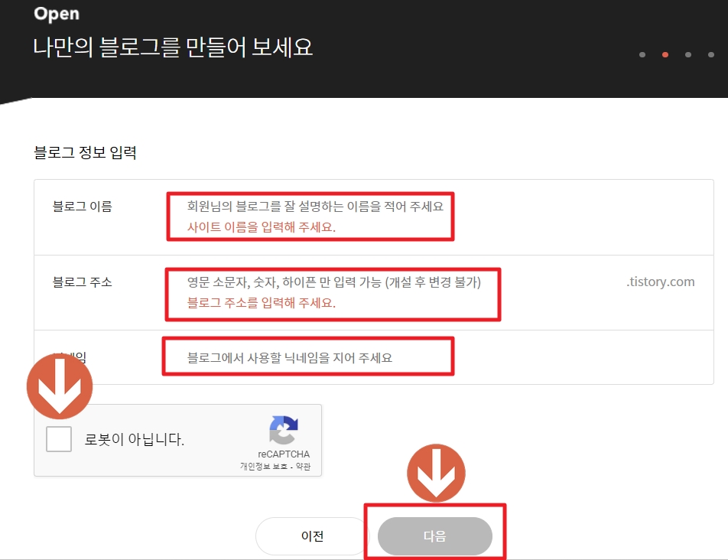The width and height of the screenshot is (728, 560).
Task: Click the 닉네임 input field
Action: (306, 356)
